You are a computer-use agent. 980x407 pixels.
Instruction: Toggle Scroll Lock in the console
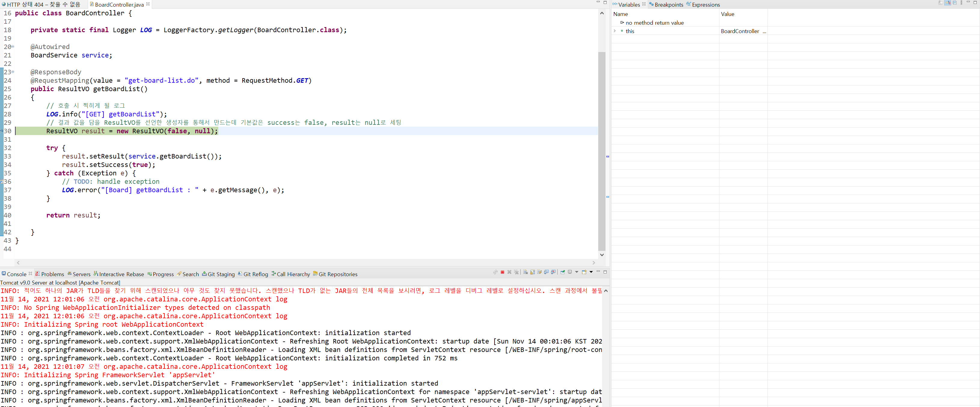point(533,272)
